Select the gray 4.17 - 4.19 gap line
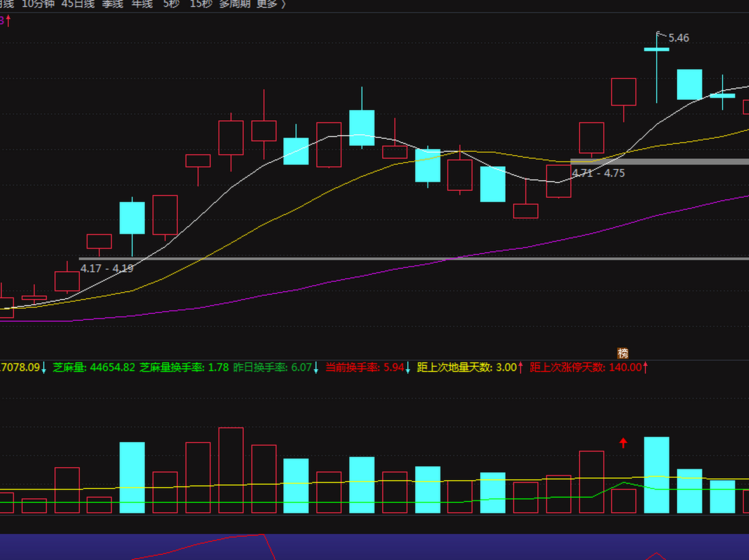Image resolution: width=749 pixels, height=560 pixels. click(414, 259)
